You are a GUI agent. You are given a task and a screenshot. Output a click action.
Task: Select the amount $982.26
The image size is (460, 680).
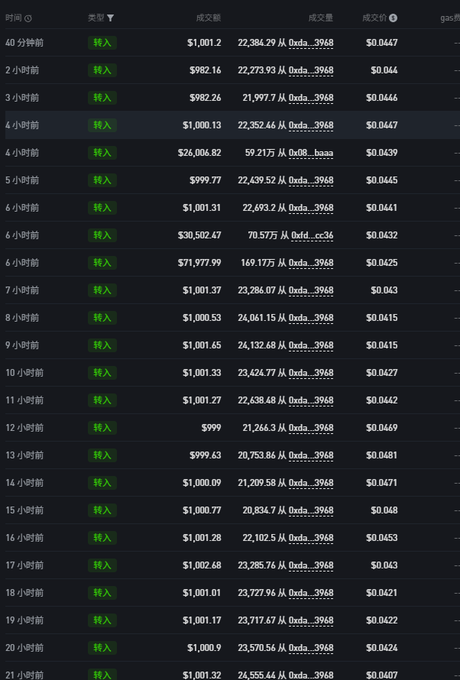tap(205, 98)
